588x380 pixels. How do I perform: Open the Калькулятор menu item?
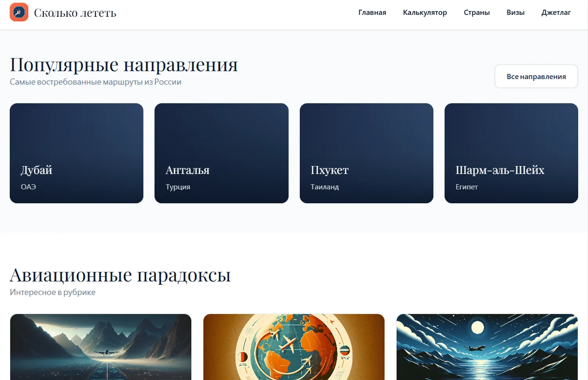[x=425, y=13]
